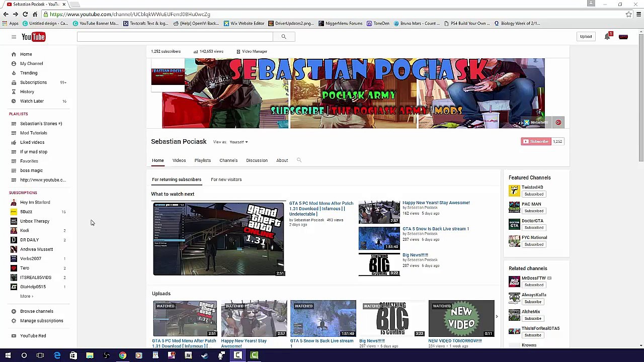The image size is (644, 362).
Task: Expand More subscriptions in sidebar
Action: [26, 296]
